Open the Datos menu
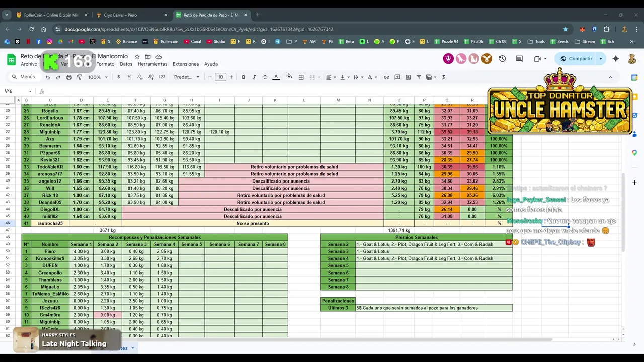This screenshot has height=362, width=644. point(126,64)
